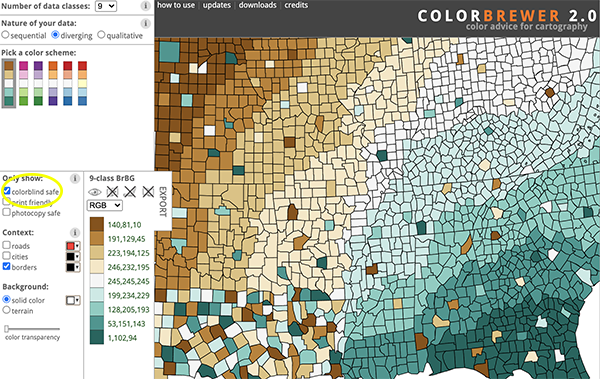Open the number of data classes dropdown

[x=106, y=6]
